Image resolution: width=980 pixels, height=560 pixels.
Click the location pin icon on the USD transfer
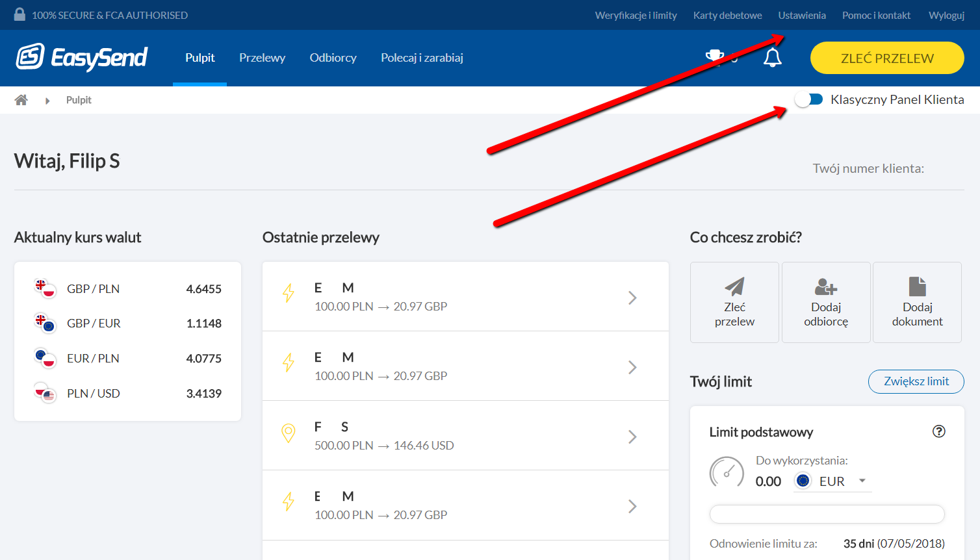289,433
